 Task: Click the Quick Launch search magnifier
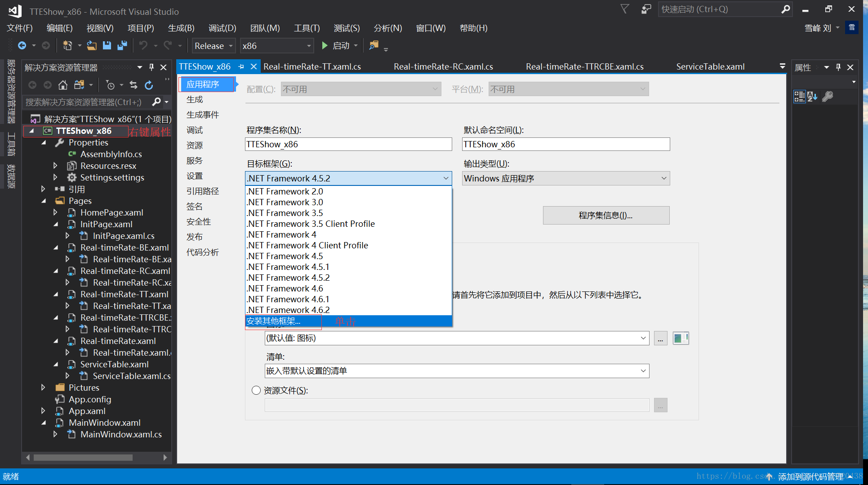[x=785, y=9]
